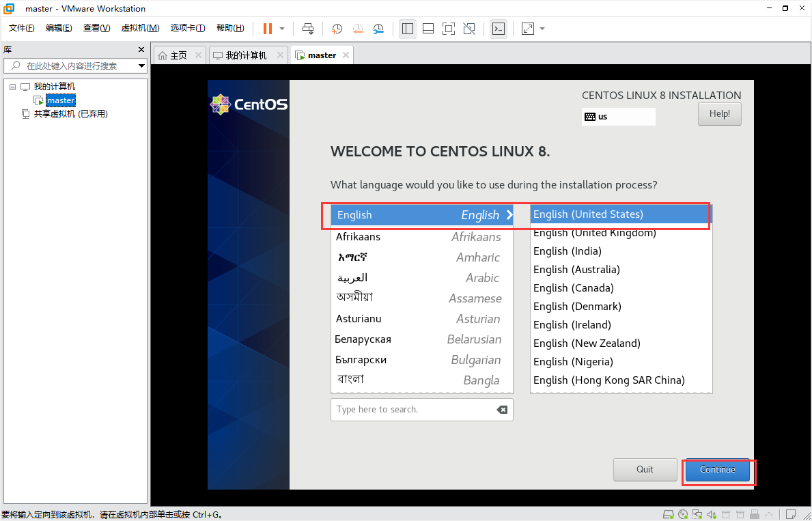Select the Assamese language row

[x=422, y=298]
